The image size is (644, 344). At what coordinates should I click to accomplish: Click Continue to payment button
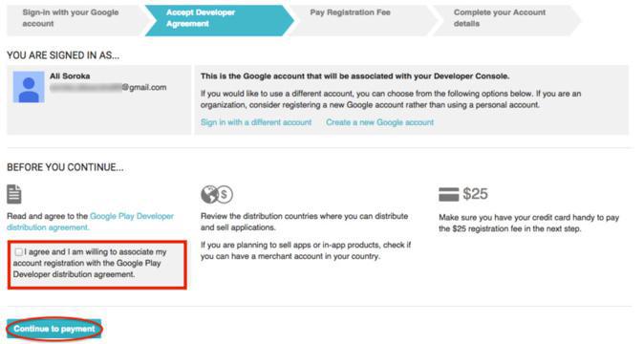pos(54,329)
